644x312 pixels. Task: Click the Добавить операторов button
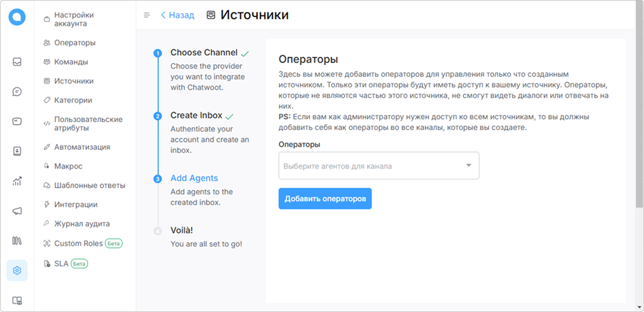click(x=325, y=198)
